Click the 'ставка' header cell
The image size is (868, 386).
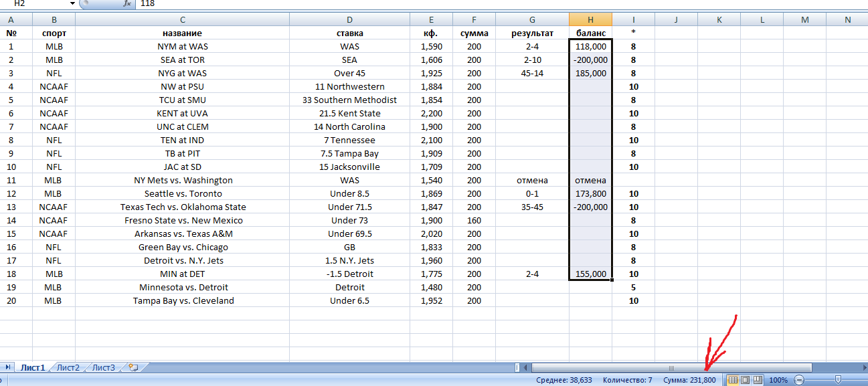(349, 33)
